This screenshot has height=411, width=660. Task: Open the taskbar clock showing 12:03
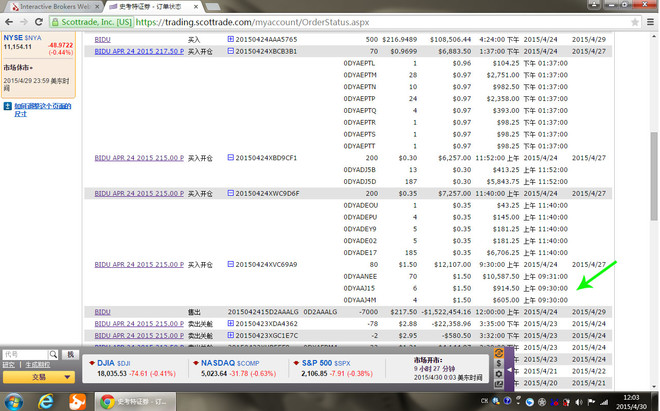tap(631, 402)
